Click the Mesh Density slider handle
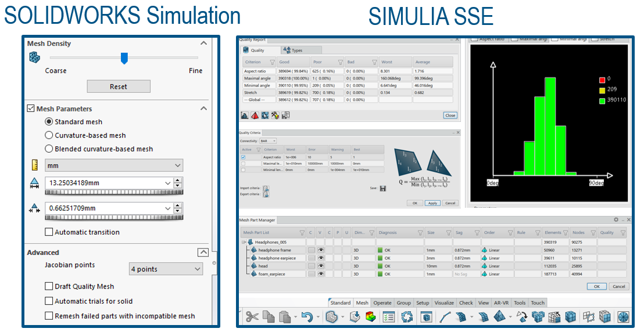Screen dimensions: 644x332 click(124, 58)
